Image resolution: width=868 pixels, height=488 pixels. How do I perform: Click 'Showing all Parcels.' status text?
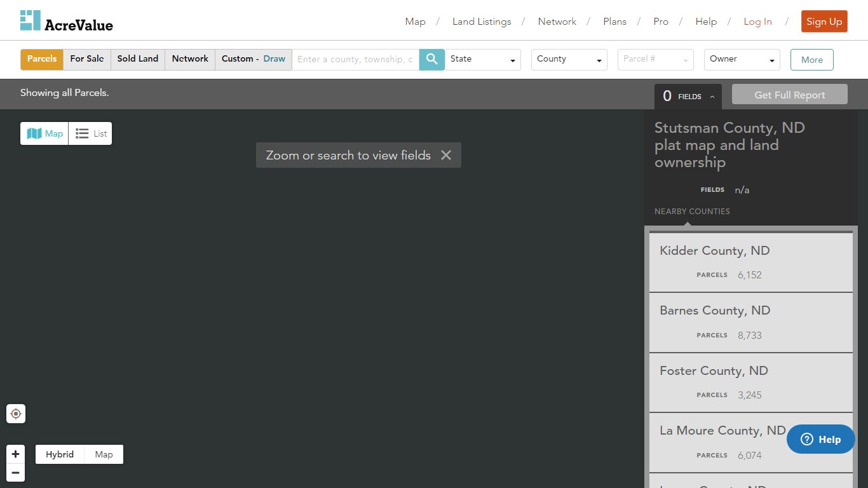pos(65,93)
